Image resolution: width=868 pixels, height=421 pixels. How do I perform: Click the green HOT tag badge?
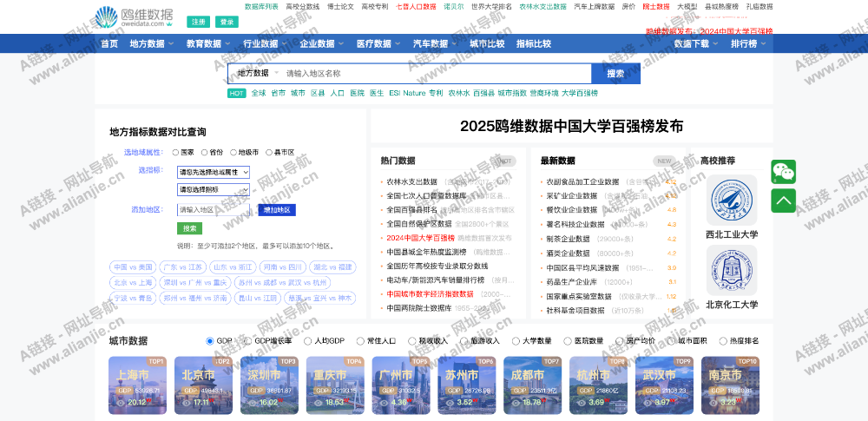pyautogui.click(x=236, y=93)
